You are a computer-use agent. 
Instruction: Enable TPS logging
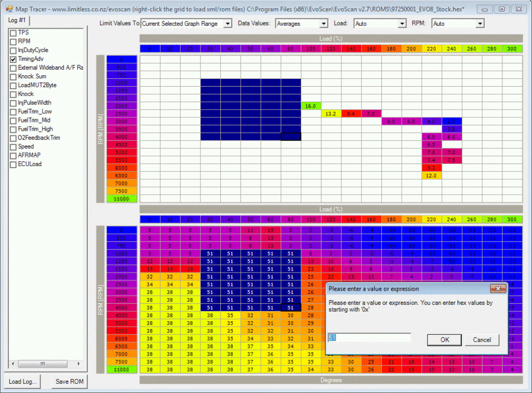pos(14,32)
